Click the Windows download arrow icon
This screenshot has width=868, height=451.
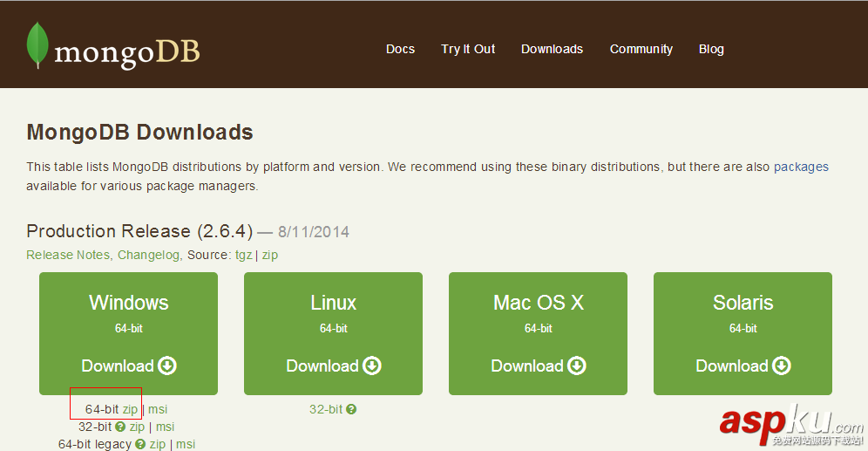(167, 366)
